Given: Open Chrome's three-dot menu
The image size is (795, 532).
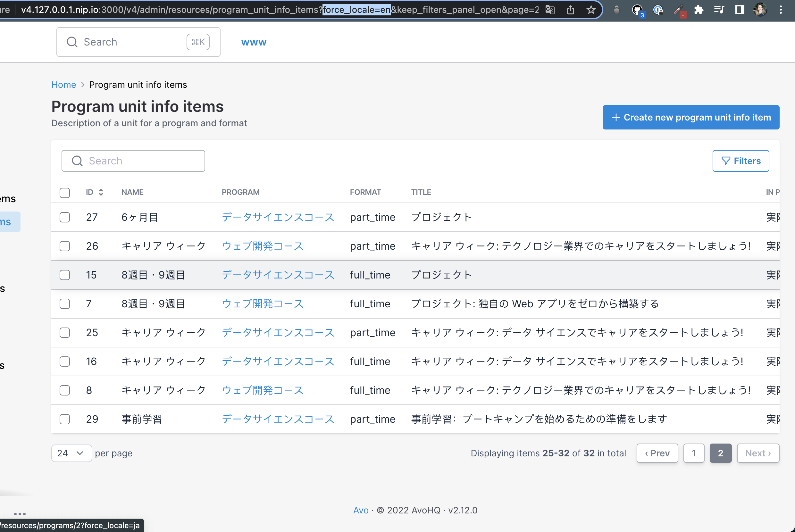Looking at the screenshot, I should pyautogui.click(x=781, y=10).
